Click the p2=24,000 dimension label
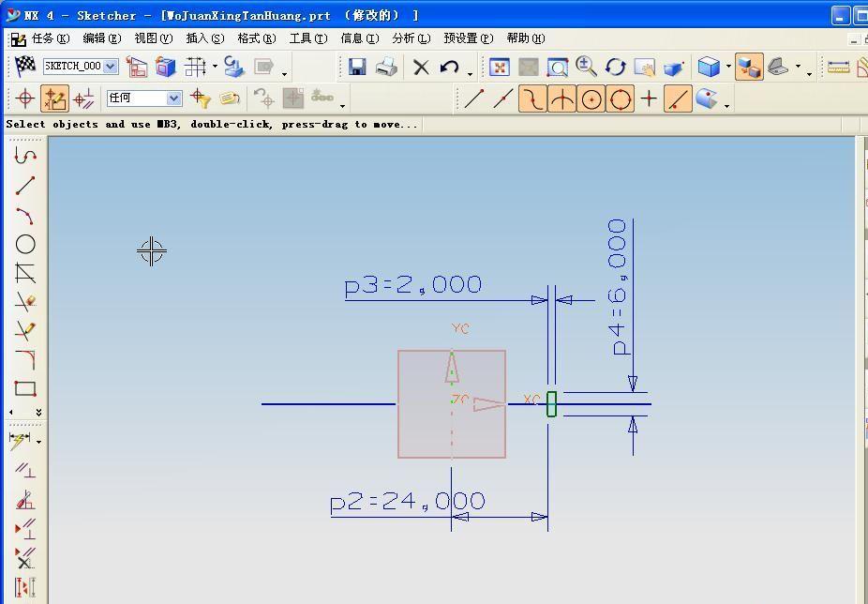Viewport: 868px width, 604px height. pos(407,502)
